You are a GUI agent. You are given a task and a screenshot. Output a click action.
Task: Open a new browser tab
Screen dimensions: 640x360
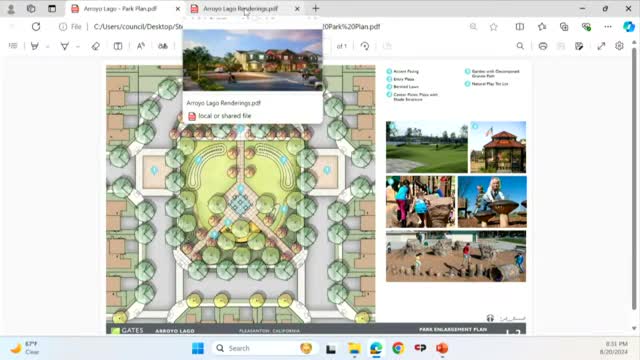(x=316, y=9)
